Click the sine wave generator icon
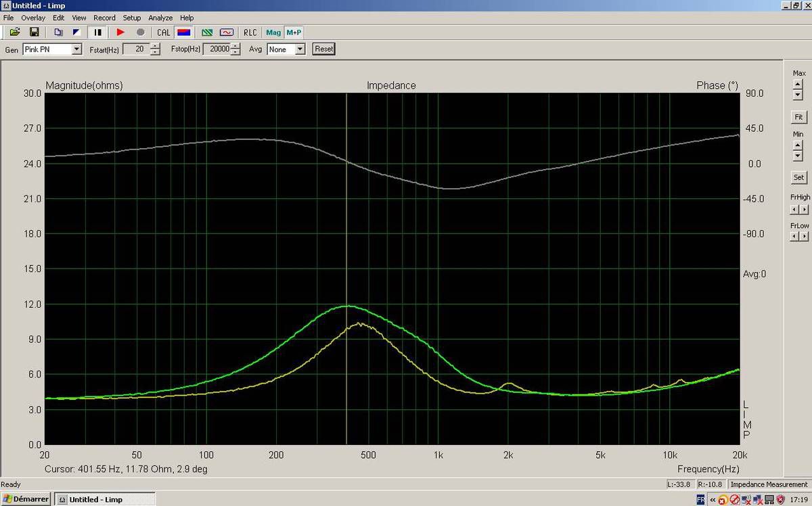The height and width of the screenshot is (506, 812). [x=227, y=32]
